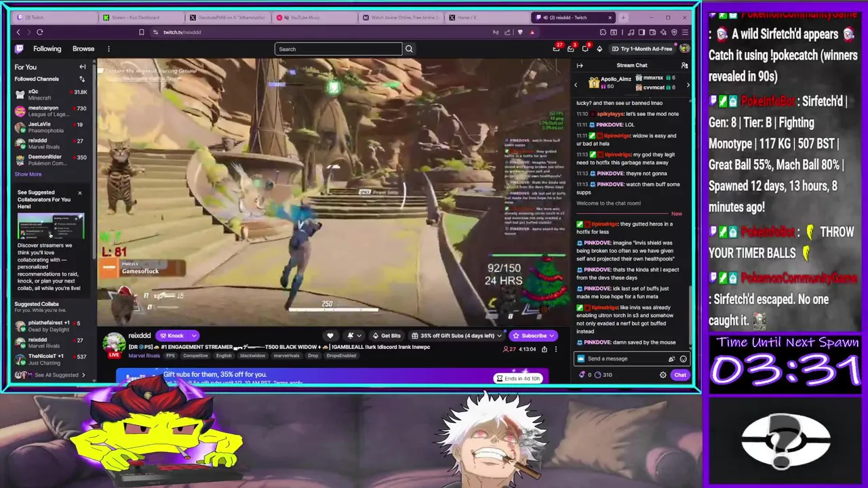Toggle the follow heart button
The width and height of the screenshot is (868, 488).
coord(330,335)
